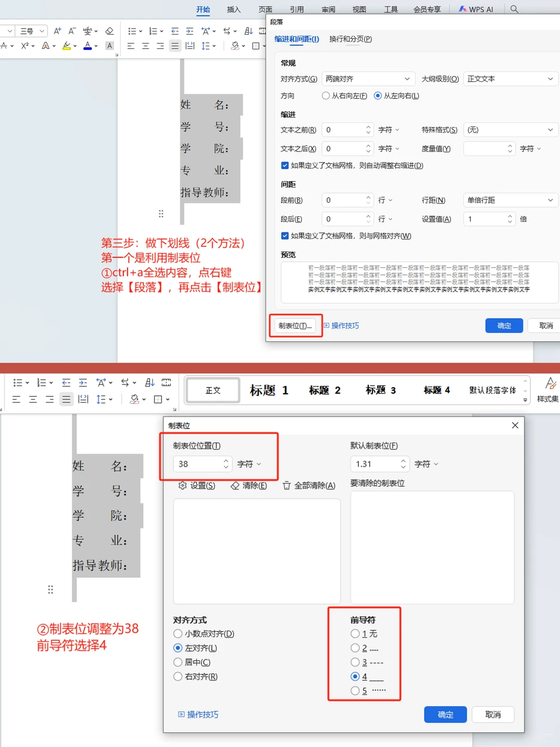Select the 从右向左 direction radio button
560x747 pixels.
326,96
